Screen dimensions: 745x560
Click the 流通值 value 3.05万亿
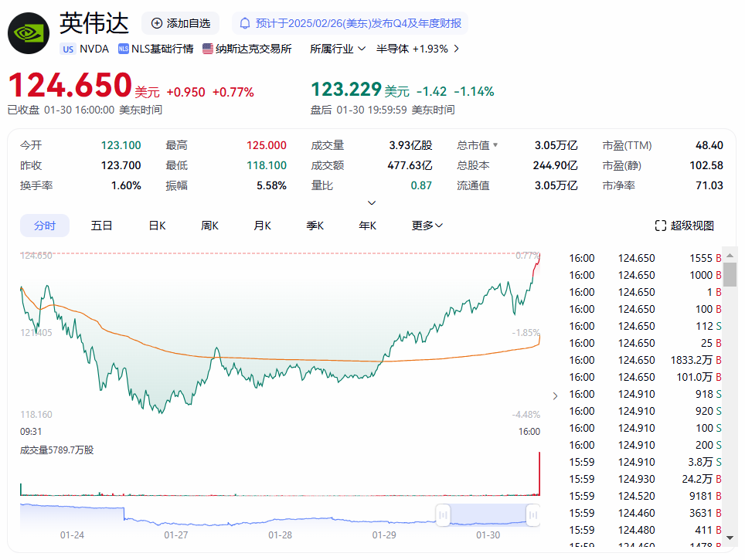pos(556,185)
